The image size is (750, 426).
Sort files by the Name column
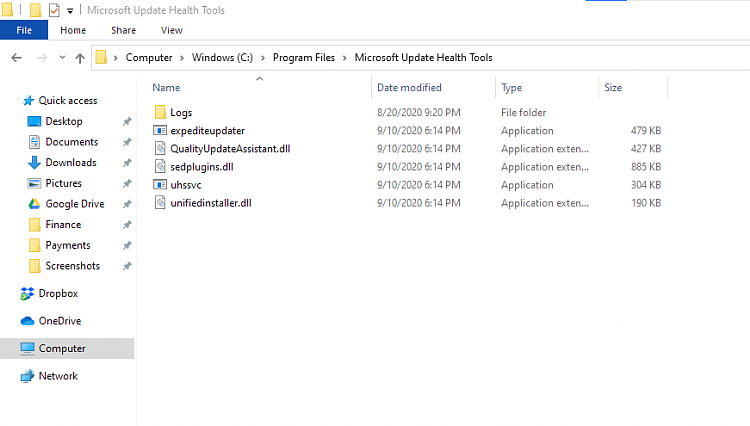pyautogui.click(x=166, y=87)
